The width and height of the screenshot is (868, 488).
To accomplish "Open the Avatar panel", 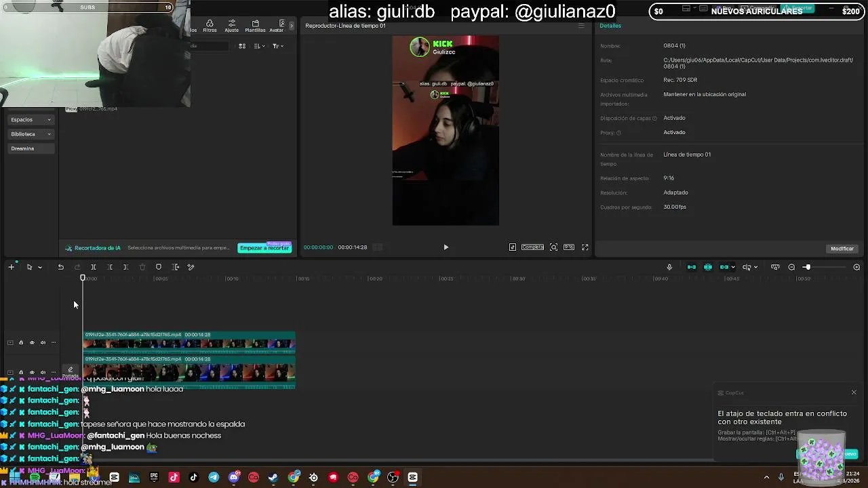I will (276, 26).
